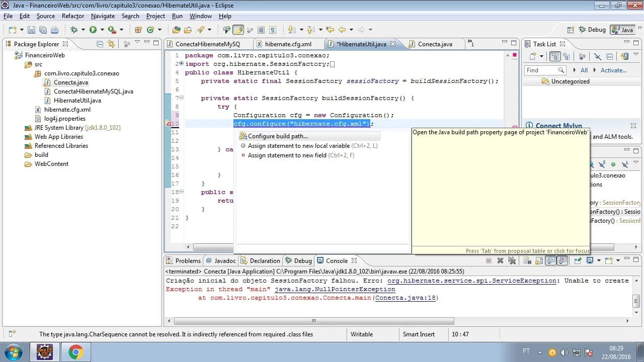Click Collapse All in Package Explorer
The height and width of the screenshot is (362, 644).
coord(100,44)
